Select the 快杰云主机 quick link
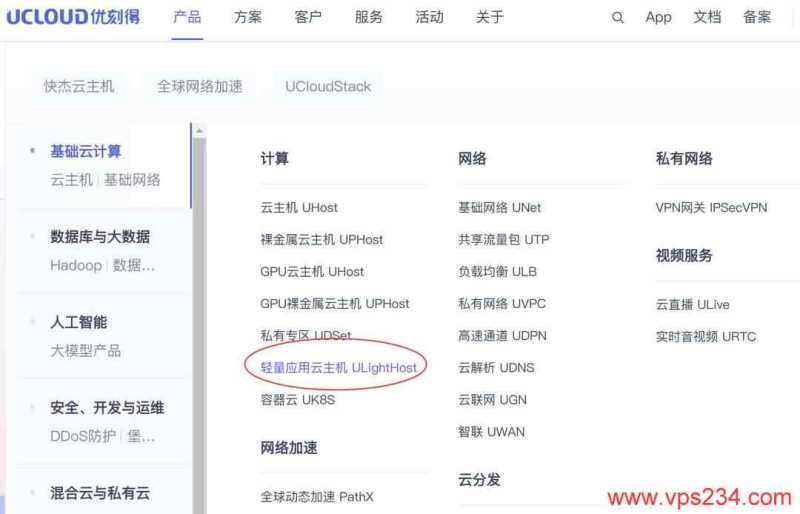The height and width of the screenshot is (514, 800). click(x=79, y=86)
